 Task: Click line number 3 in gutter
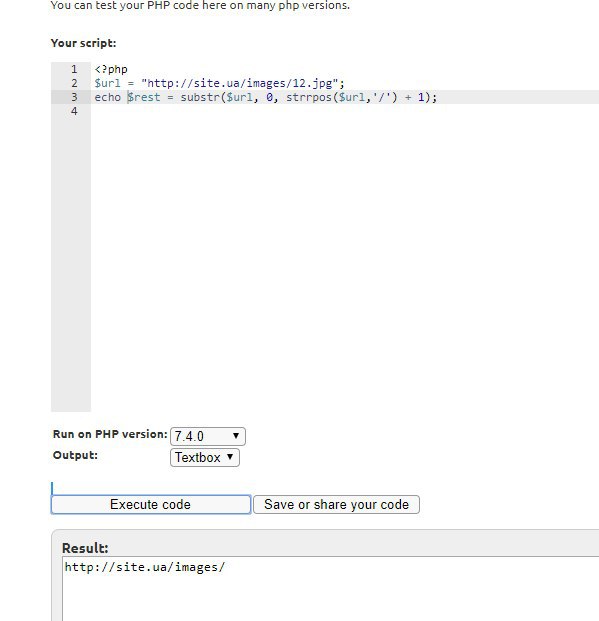74,97
